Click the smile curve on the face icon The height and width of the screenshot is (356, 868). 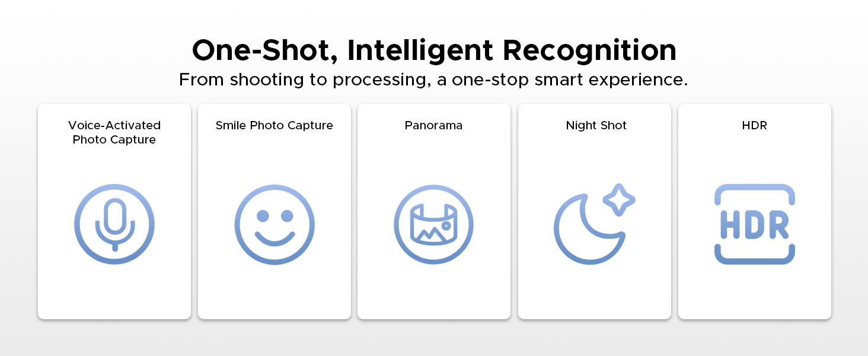tap(275, 239)
